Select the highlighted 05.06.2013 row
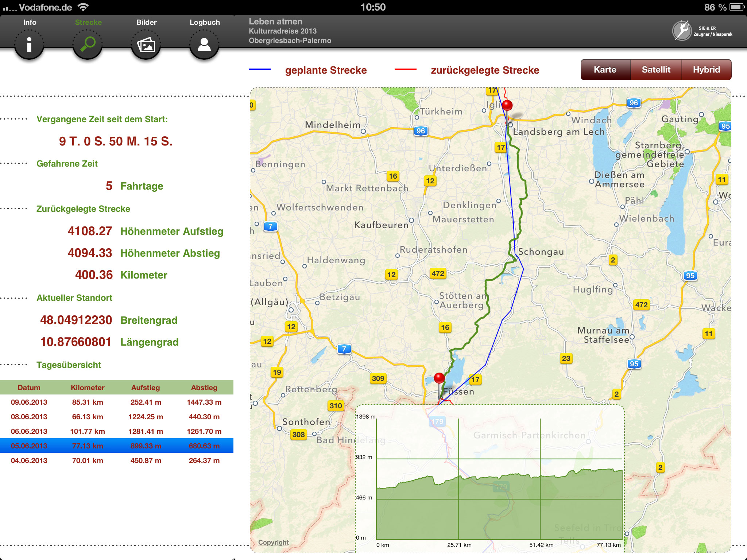Screen dimensions: 747x560 117,446
